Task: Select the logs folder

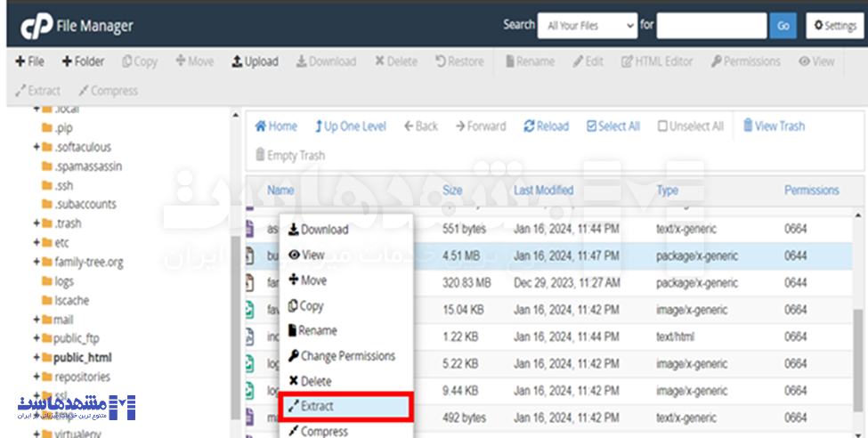Action: (58, 281)
